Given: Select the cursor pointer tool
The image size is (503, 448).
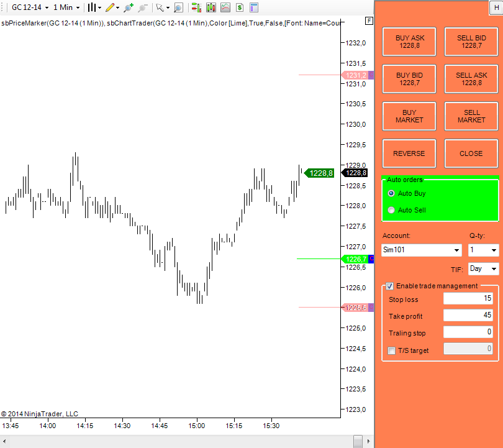Looking at the screenshot, I should (x=160, y=7).
